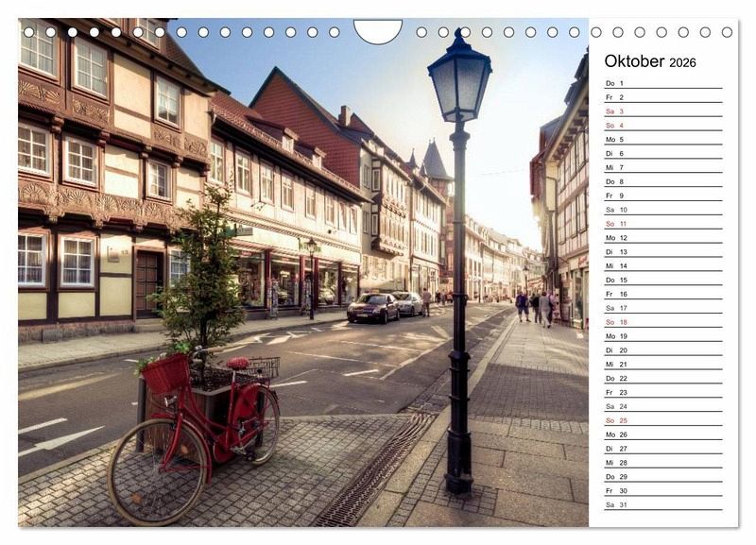The width and height of the screenshot is (756, 545).
Task: Select the Mi 28 date line
Action: coord(662,462)
